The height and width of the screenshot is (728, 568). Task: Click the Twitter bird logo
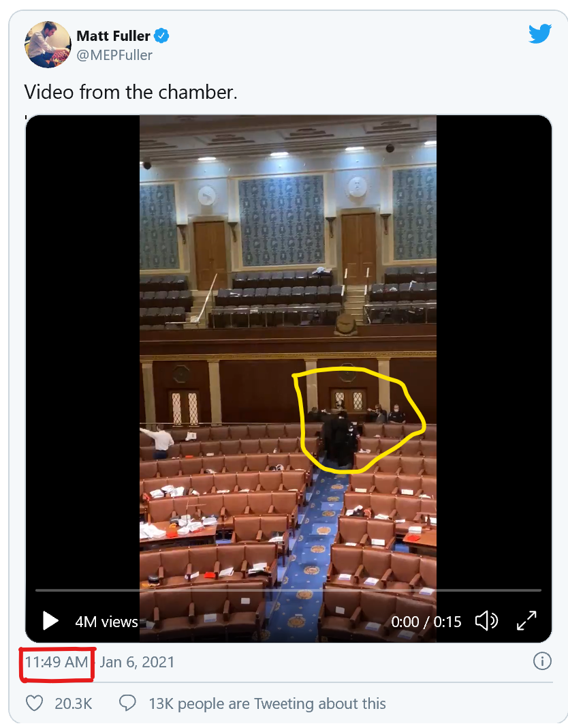pos(539,34)
